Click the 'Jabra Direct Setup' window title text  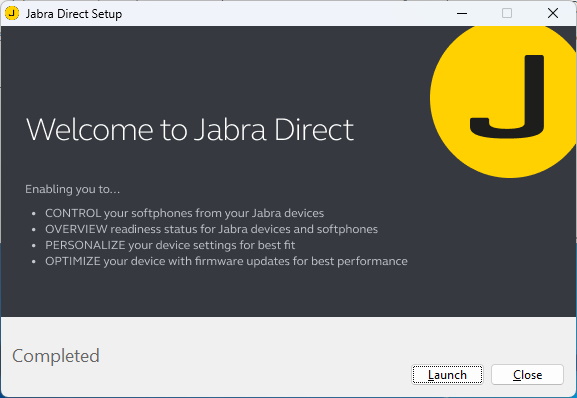pos(74,14)
